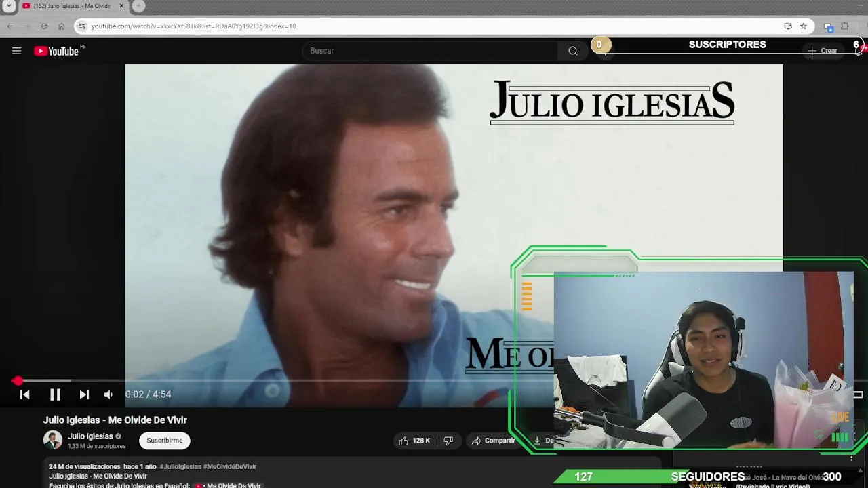Dislike the video
The width and height of the screenshot is (868, 488).
pos(448,441)
